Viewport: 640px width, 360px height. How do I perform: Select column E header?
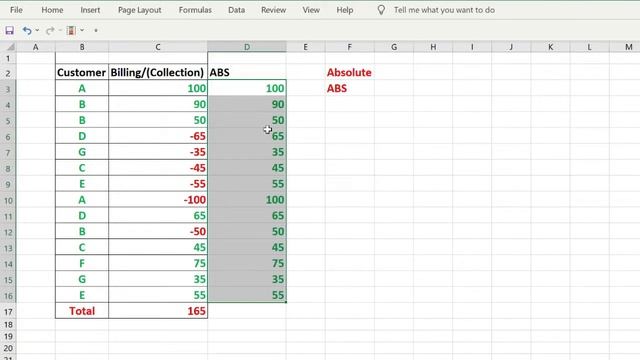[x=305, y=47]
